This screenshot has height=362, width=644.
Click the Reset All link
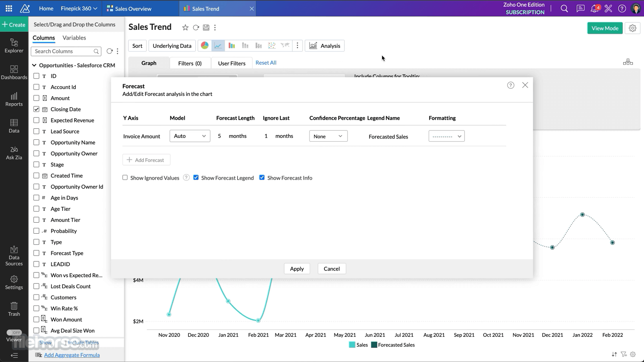point(266,63)
